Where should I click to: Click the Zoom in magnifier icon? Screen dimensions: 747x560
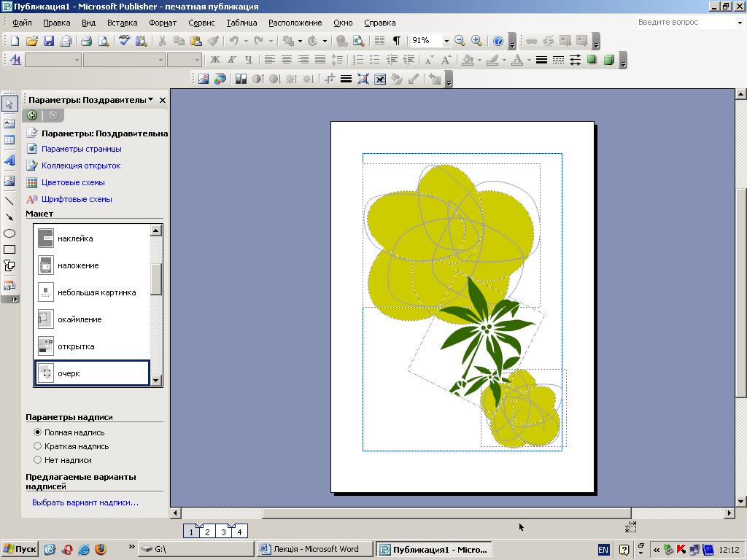coord(476,41)
